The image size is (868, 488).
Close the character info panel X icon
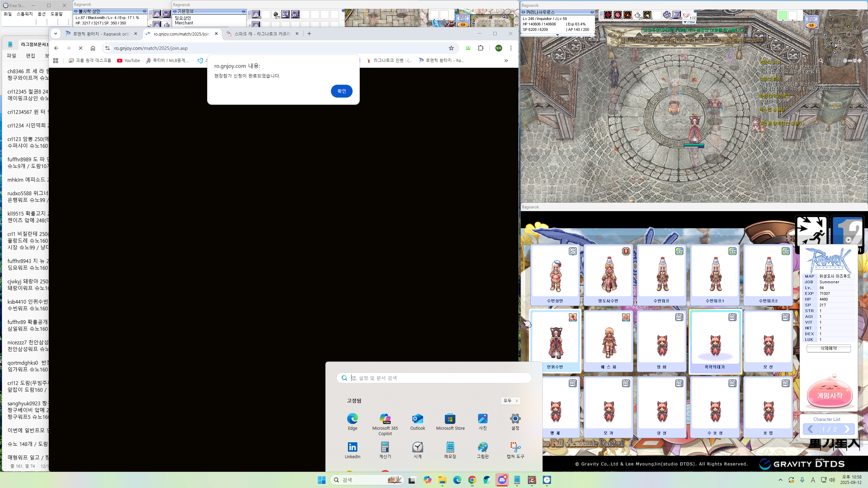point(848,240)
